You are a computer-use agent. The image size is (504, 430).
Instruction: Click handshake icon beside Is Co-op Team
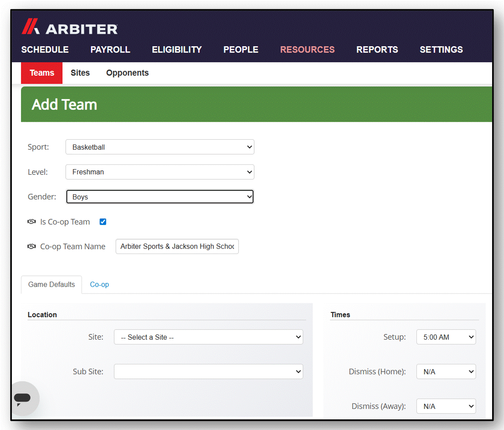(x=31, y=222)
